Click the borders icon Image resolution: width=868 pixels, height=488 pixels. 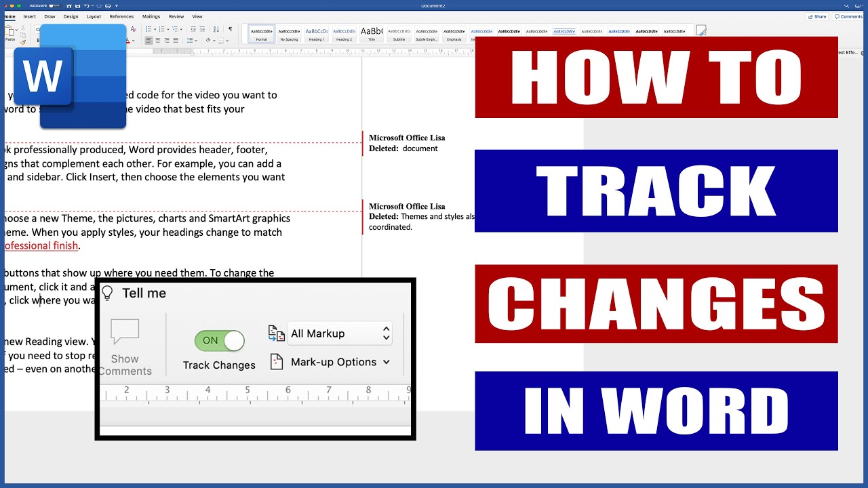[x=221, y=40]
